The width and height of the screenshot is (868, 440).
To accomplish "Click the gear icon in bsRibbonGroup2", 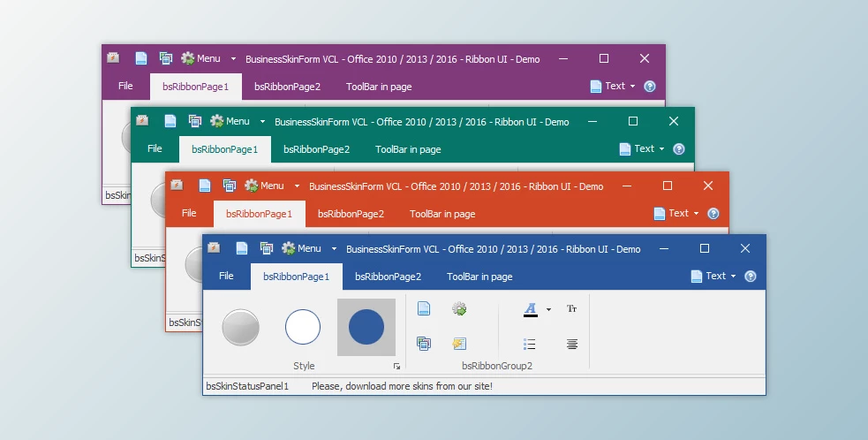I will (x=459, y=308).
